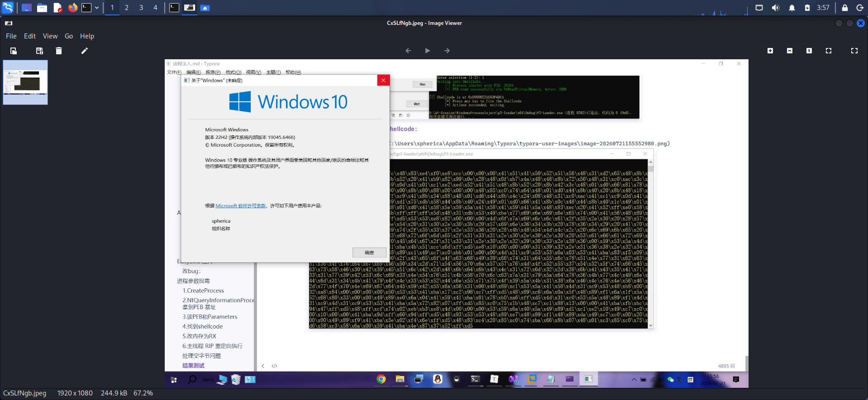Screen dimensions: 868x400
Task: Go to the next image
Action: [447, 51]
